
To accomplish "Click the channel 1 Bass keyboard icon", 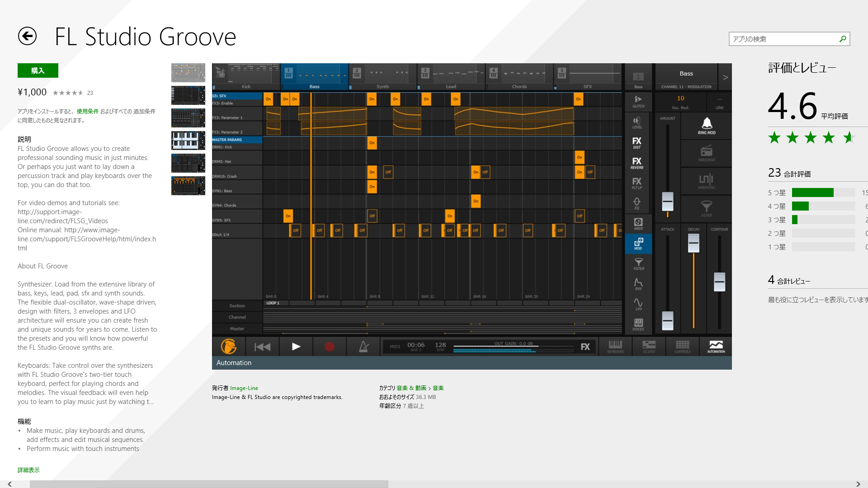I will tap(288, 73).
